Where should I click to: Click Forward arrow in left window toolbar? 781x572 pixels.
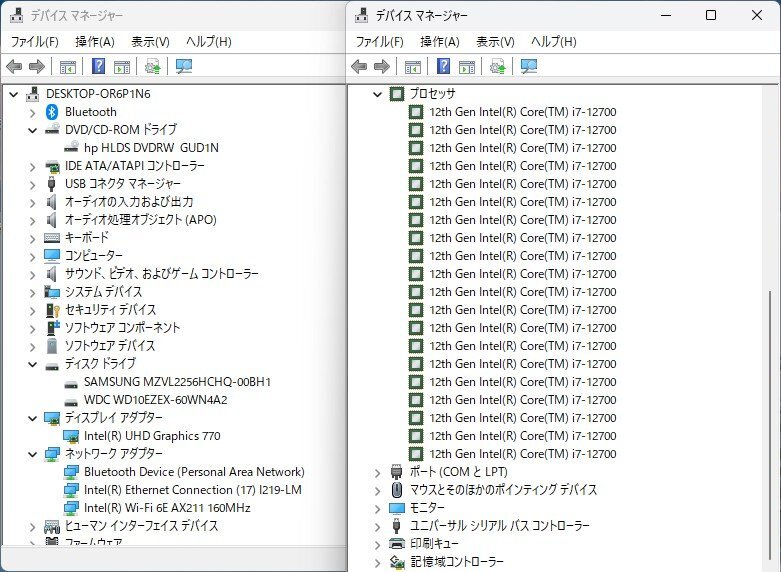pyautogui.click(x=37, y=66)
